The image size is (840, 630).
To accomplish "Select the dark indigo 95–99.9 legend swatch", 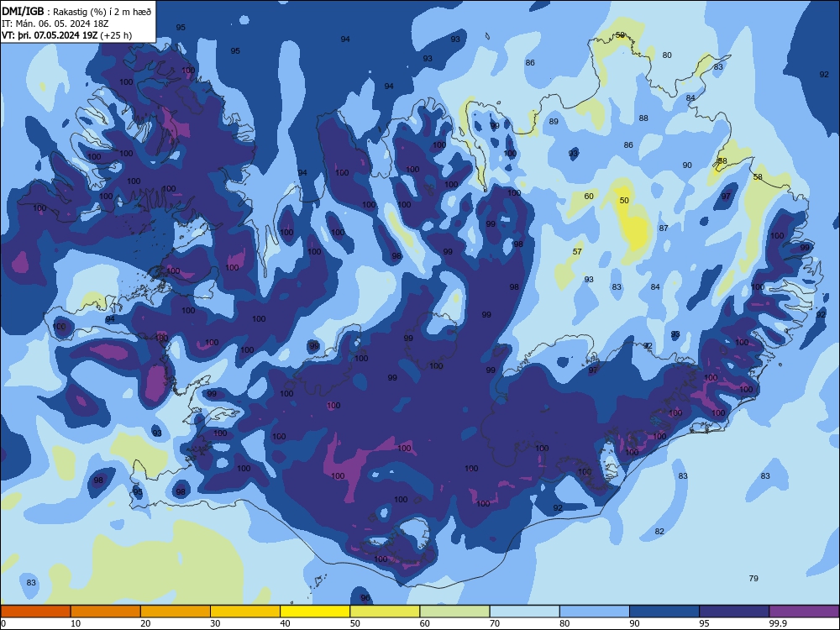I will [x=734, y=612].
